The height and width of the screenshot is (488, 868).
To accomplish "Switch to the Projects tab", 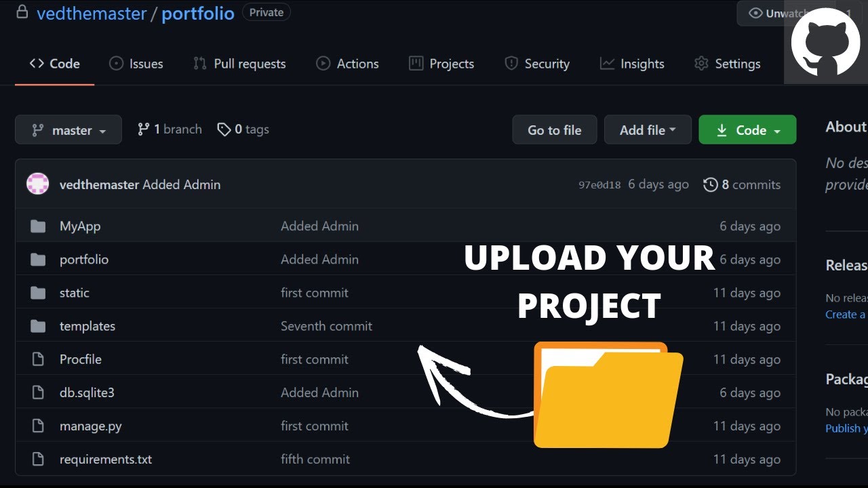I will (x=441, y=64).
